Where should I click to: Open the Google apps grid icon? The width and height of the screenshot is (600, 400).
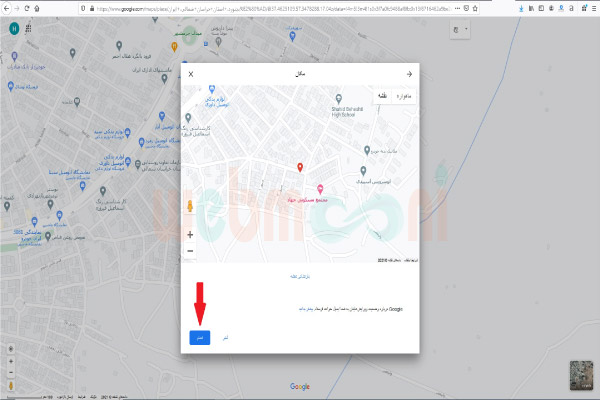tap(27, 28)
